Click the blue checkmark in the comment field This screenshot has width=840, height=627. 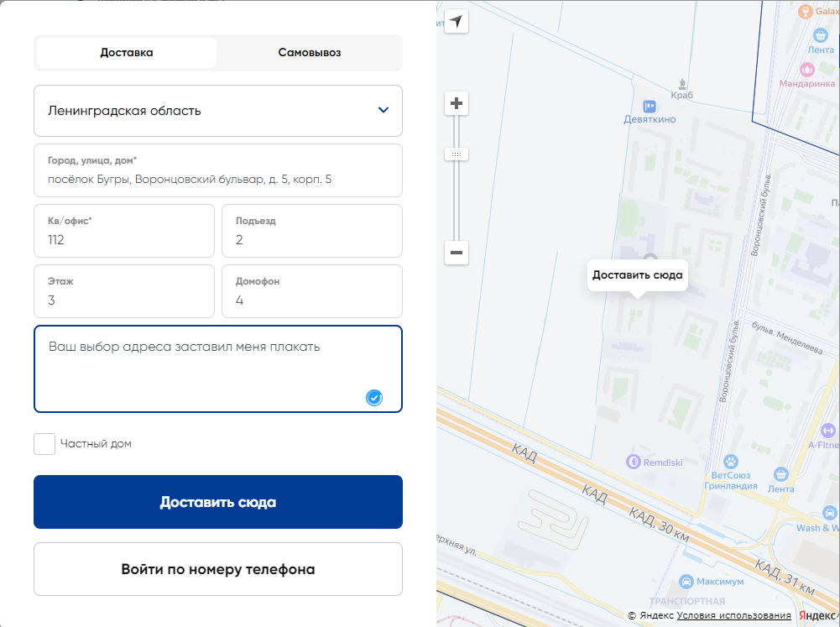(373, 398)
